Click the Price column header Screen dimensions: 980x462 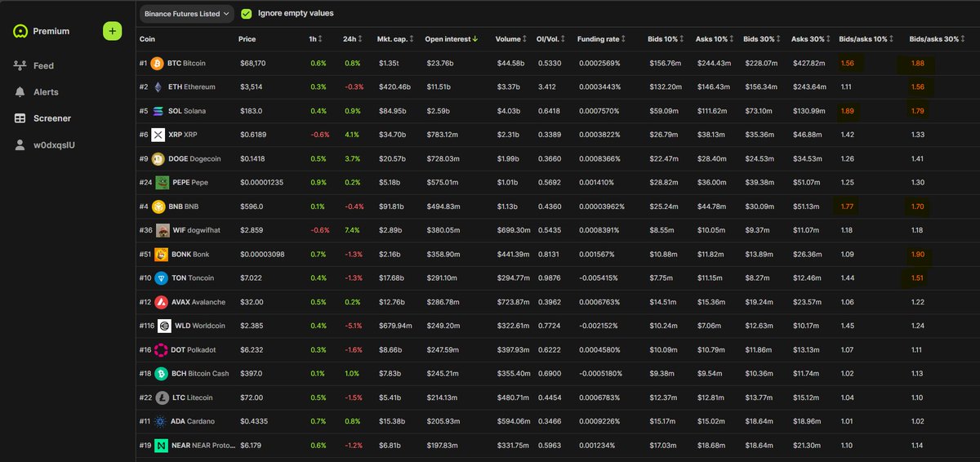pyautogui.click(x=247, y=39)
